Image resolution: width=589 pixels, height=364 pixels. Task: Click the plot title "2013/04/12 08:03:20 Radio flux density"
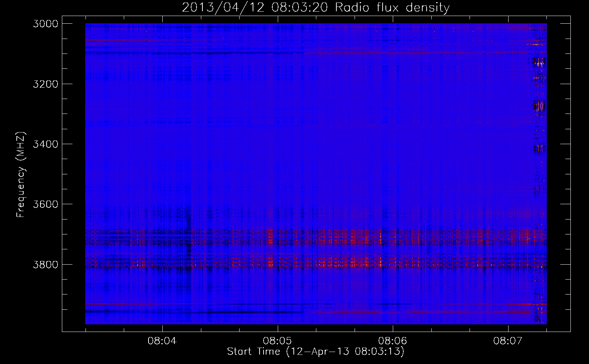coord(316,8)
